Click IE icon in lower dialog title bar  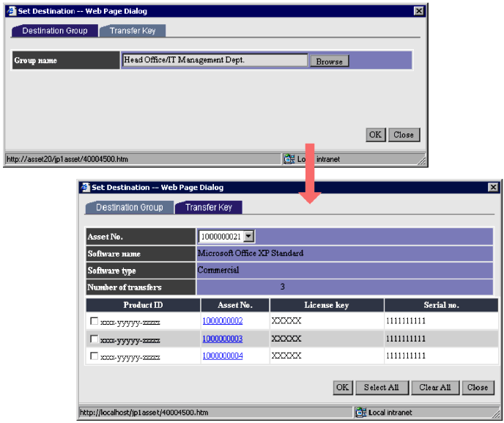click(84, 188)
